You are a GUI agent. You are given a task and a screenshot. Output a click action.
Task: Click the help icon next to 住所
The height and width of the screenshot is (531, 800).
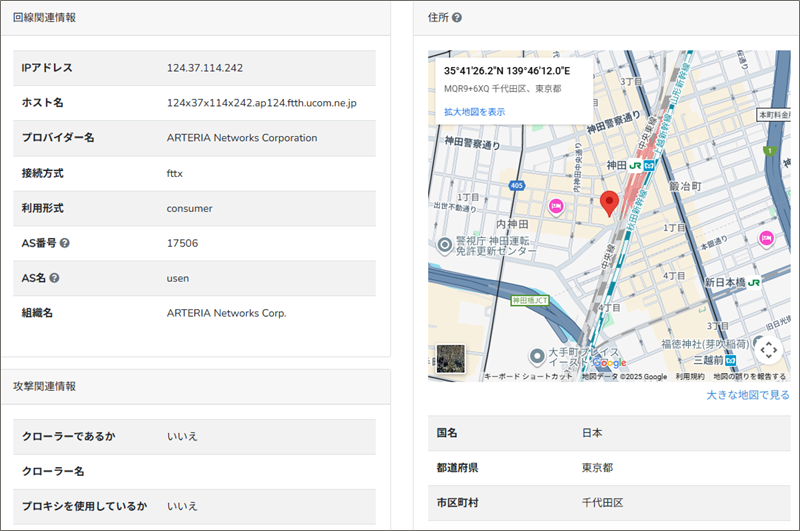coord(457,18)
